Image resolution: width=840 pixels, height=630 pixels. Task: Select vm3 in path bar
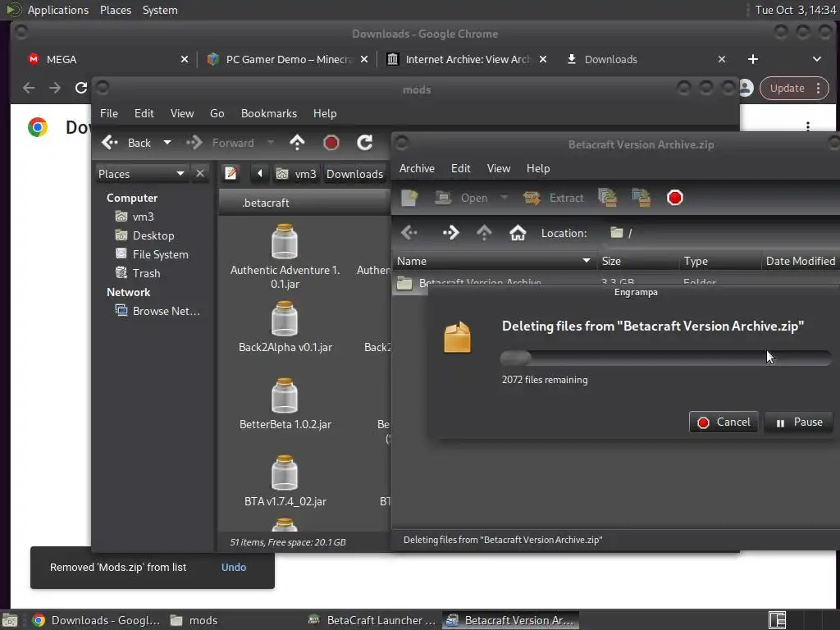(x=296, y=174)
